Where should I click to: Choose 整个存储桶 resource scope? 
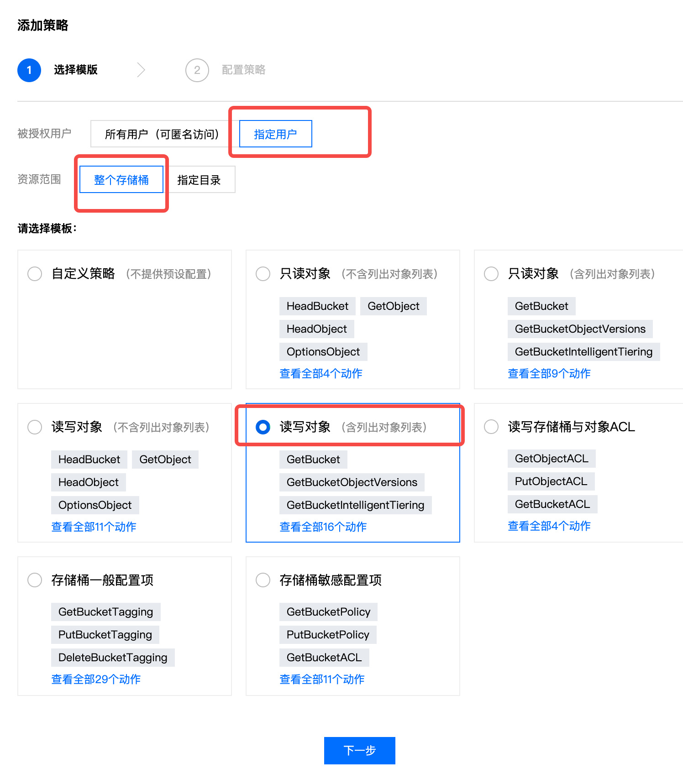[121, 179]
